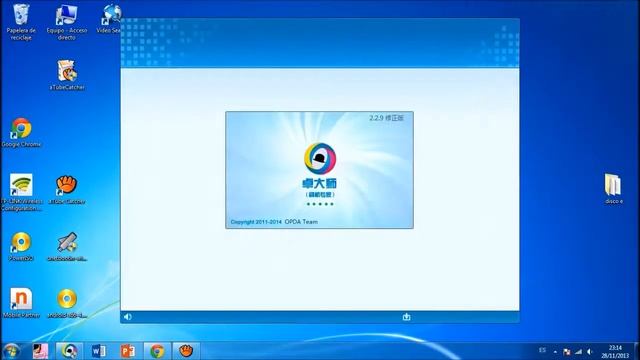Open the disco e folder on desktop
The image size is (640, 360).
[x=613, y=189]
